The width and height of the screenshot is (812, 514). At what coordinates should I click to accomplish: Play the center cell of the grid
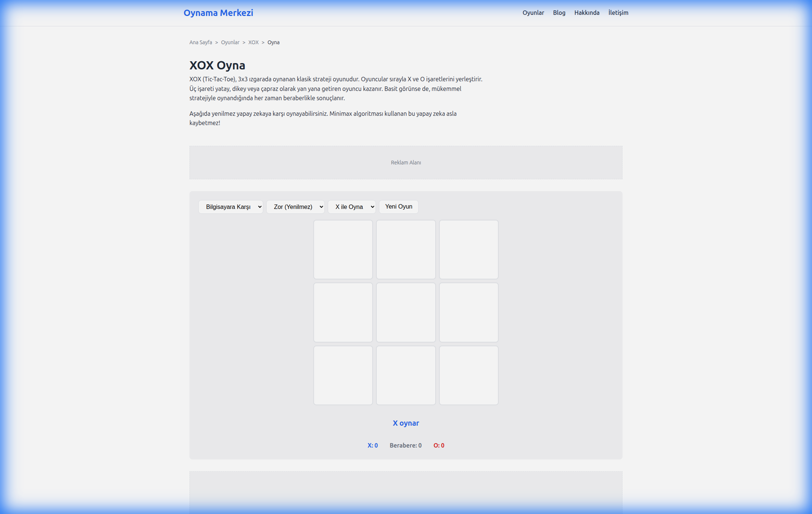click(x=406, y=312)
